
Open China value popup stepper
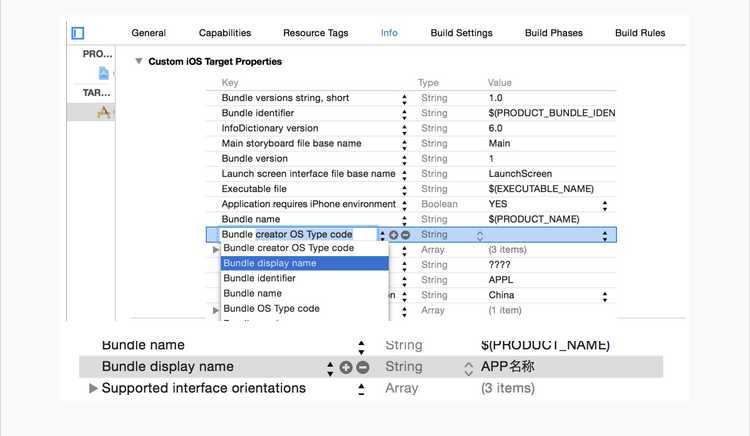[605, 297]
